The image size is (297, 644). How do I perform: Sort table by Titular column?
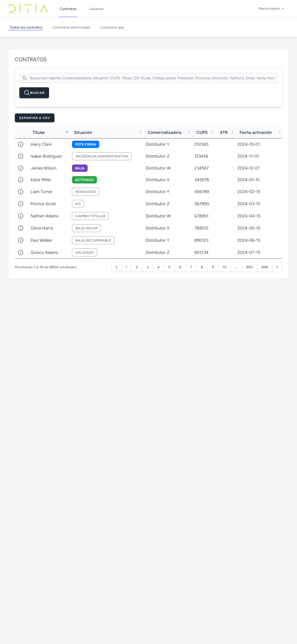[39, 132]
